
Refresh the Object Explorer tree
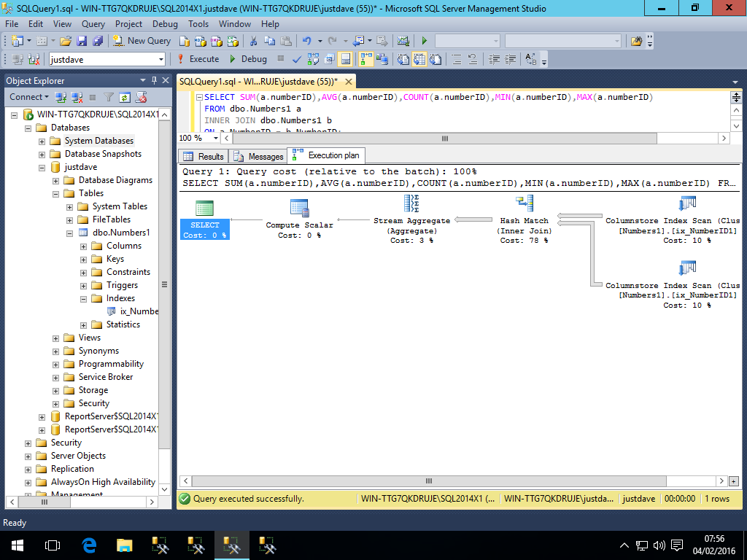[125, 97]
